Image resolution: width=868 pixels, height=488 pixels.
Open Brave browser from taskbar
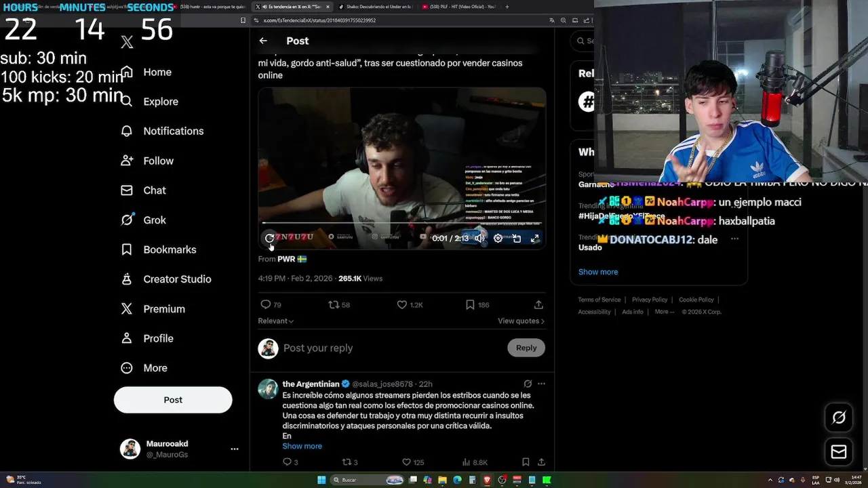(x=487, y=480)
